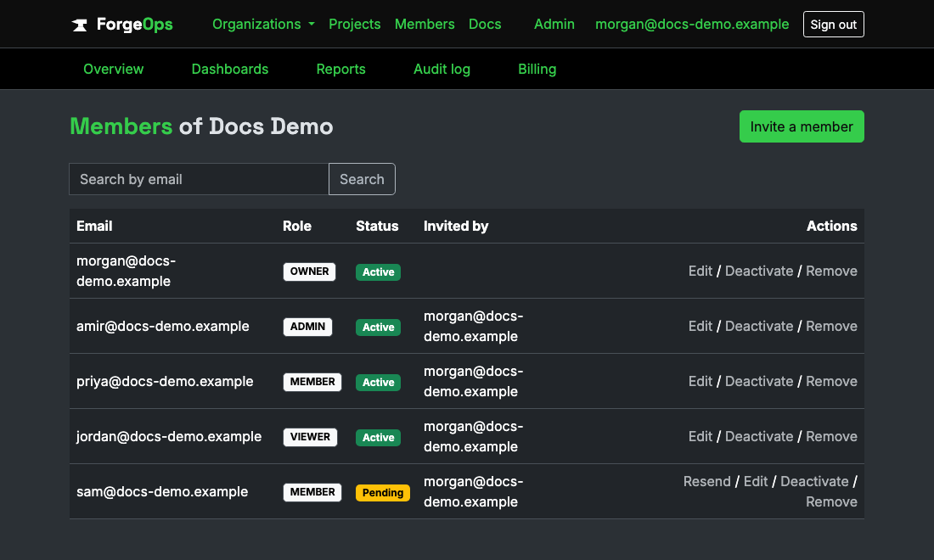Deactivate member amir@docs-demo.example

(759, 326)
